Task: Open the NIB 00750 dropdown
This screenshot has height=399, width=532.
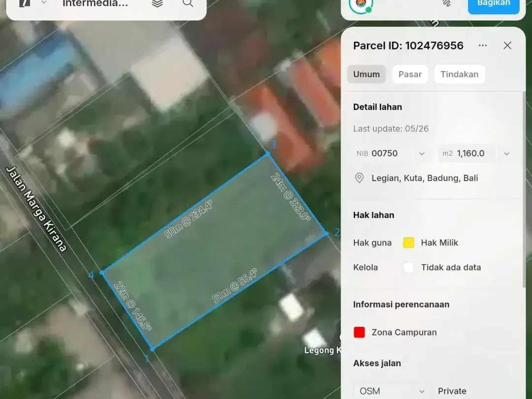Action: pyautogui.click(x=392, y=153)
